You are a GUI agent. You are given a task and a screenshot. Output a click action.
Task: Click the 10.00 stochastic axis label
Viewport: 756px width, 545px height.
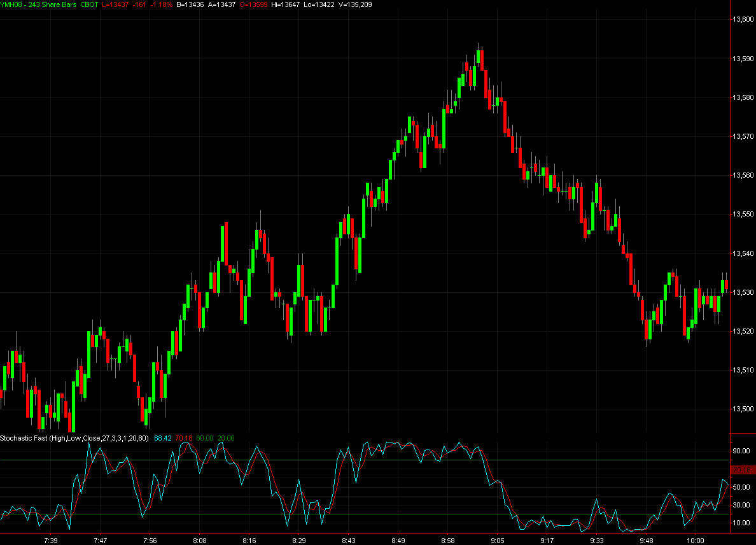click(741, 523)
